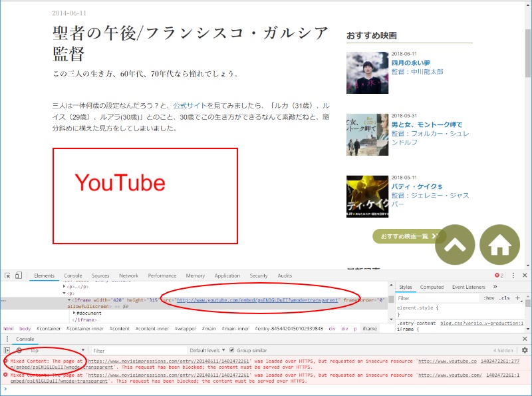The width and height of the screenshot is (532, 396).
Task: Expand the collapsed <p>…</p> node
Action: pos(64,286)
